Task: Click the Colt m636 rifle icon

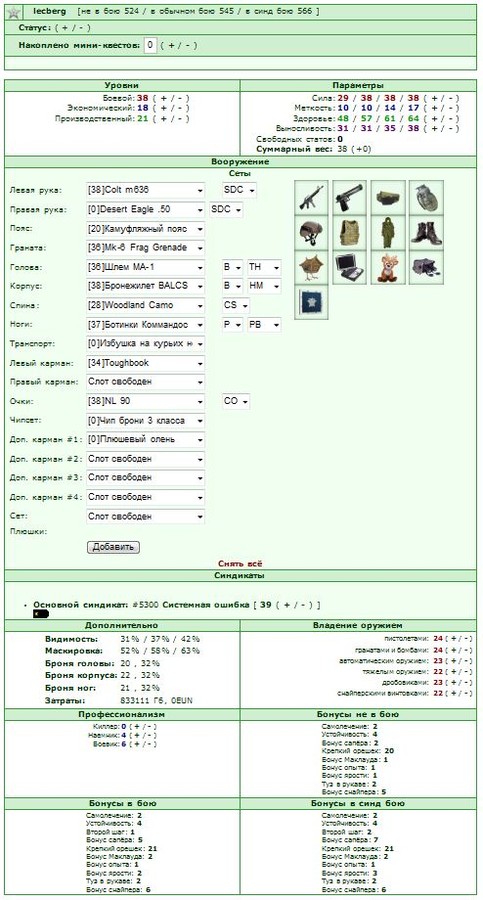Action: point(311,197)
